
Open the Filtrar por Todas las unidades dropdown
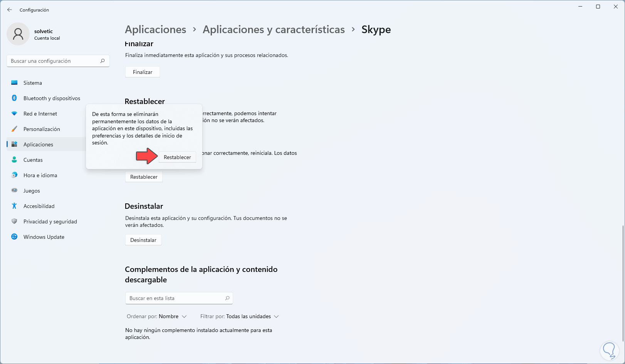240,316
